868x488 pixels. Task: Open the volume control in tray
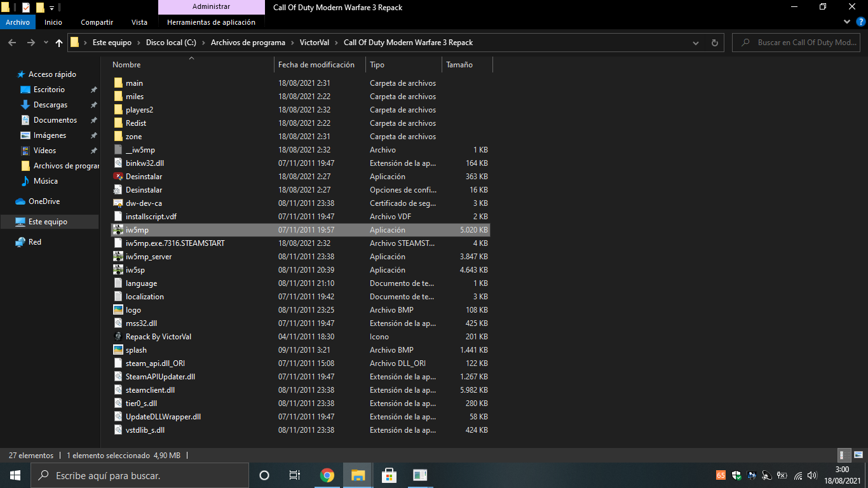click(813, 475)
